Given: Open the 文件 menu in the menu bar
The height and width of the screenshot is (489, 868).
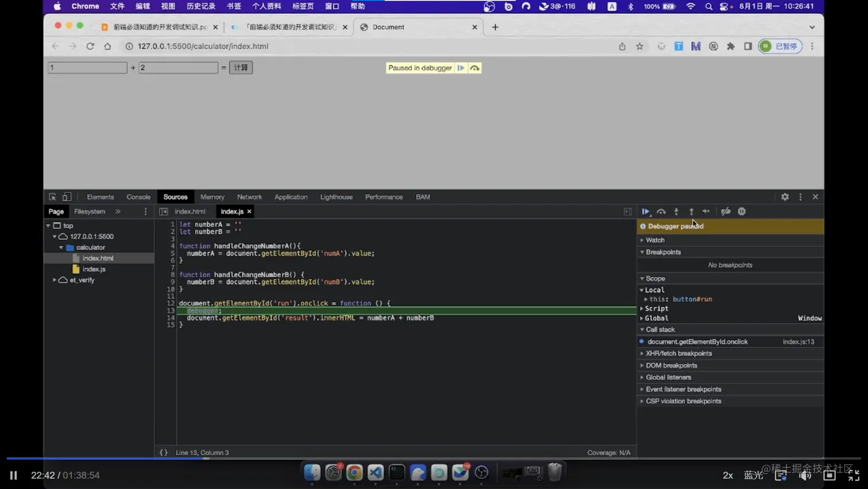Looking at the screenshot, I should click(117, 6).
